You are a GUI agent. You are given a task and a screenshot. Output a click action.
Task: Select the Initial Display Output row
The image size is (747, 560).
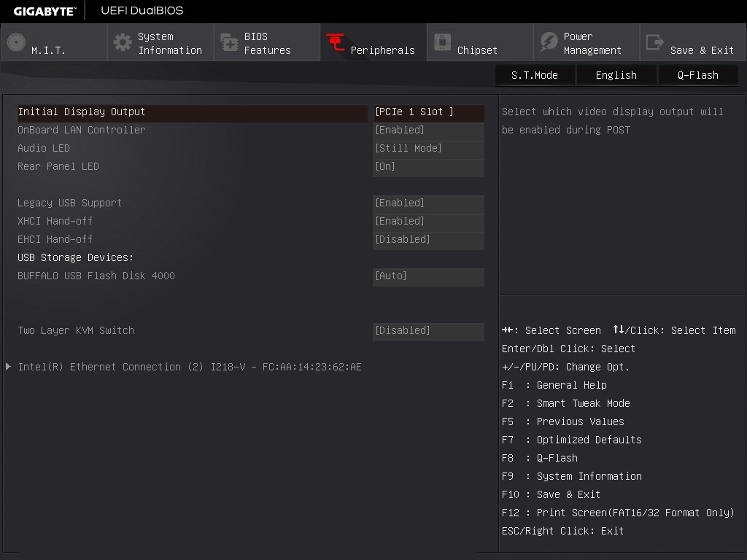pyautogui.click(x=193, y=113)
